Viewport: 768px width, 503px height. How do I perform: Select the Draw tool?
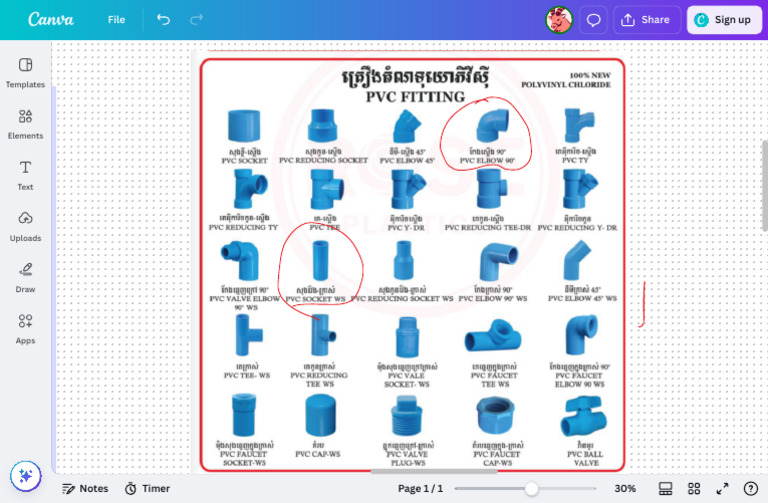pos(25,277)
